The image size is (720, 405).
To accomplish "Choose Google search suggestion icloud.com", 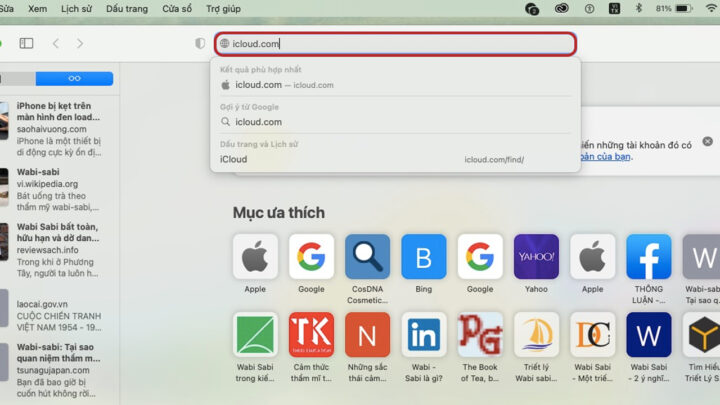I will pos(395,122).
